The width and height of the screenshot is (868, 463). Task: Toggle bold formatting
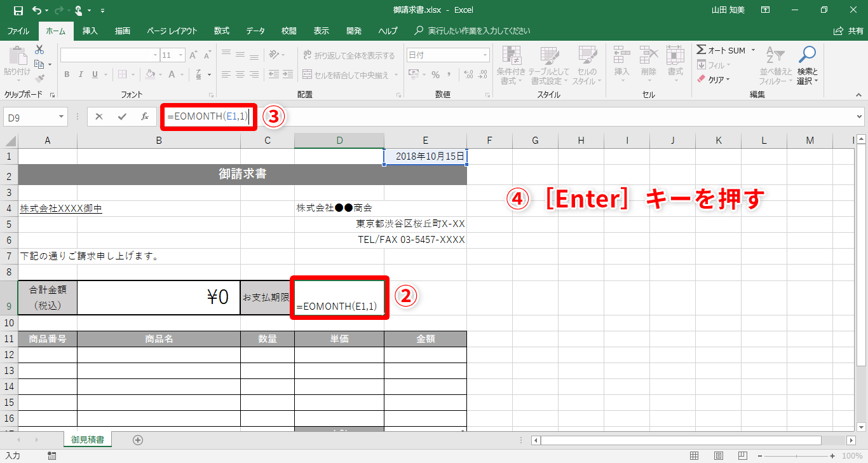pyautogui.click(x=67, y=74)
